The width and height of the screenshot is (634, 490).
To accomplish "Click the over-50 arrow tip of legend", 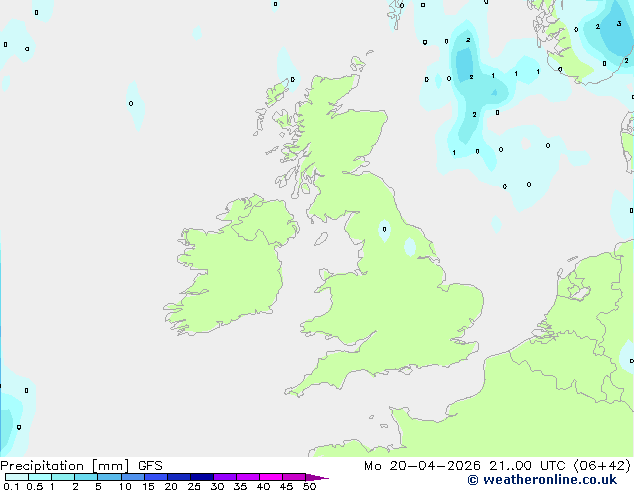I will pyautogui.click(x=317, y=477).
